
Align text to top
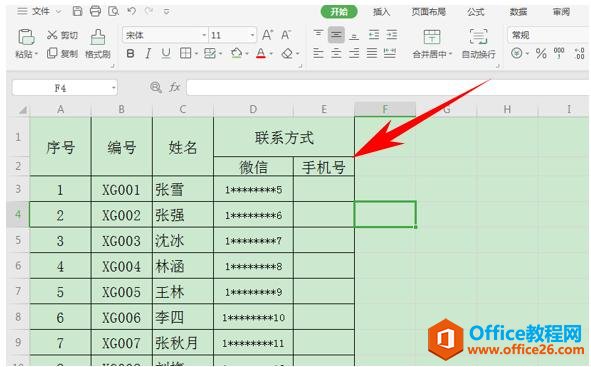pos(318,35)
